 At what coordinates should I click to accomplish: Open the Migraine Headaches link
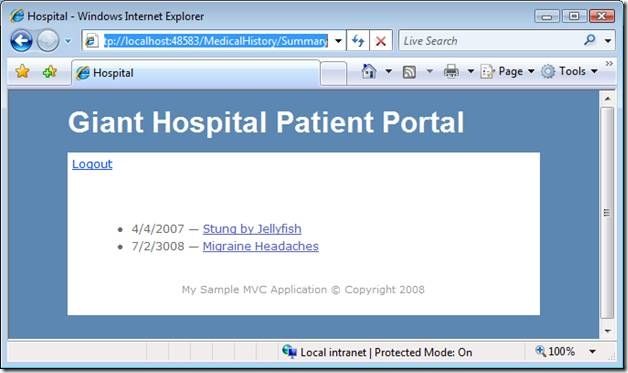261,246
